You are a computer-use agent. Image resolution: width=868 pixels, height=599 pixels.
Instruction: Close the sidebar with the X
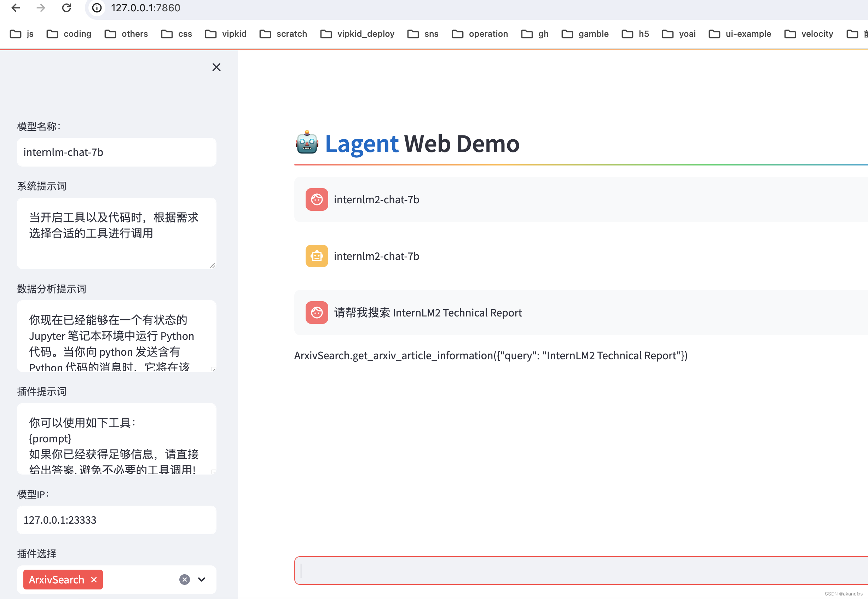pyautogui.click(x=216, y=67)
